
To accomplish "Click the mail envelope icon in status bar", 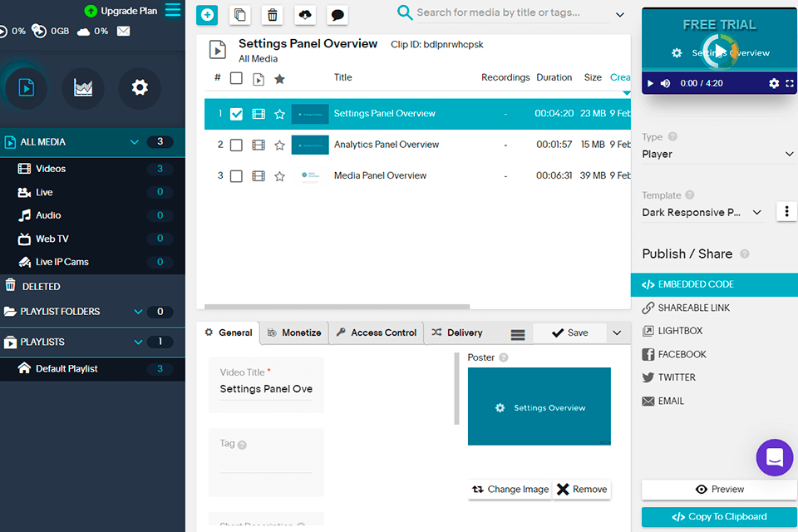I will (123, 31).
